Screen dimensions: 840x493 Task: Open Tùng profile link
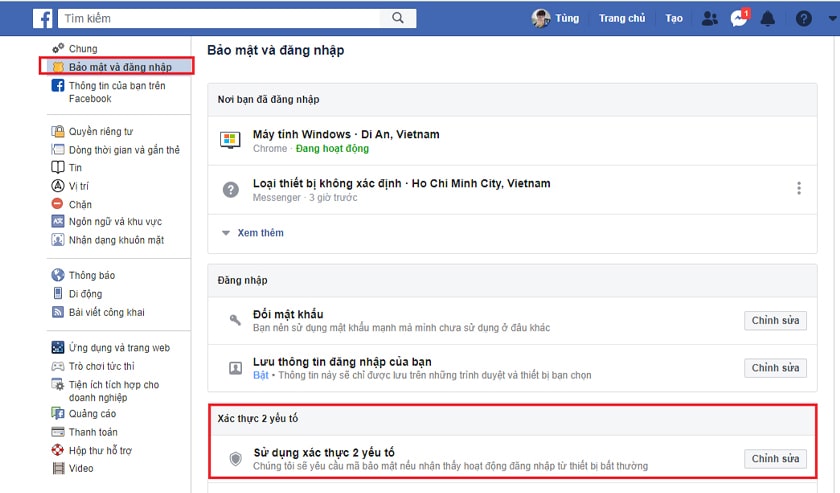tap(567, 18)
